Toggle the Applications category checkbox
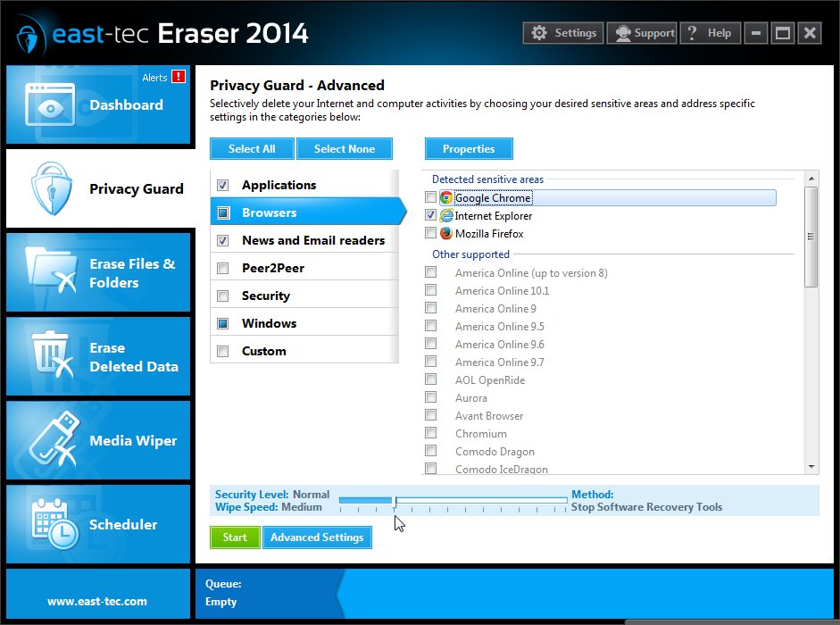Image resolution: width=840 pixels, height=625 pixels. (x=223, y=186)
